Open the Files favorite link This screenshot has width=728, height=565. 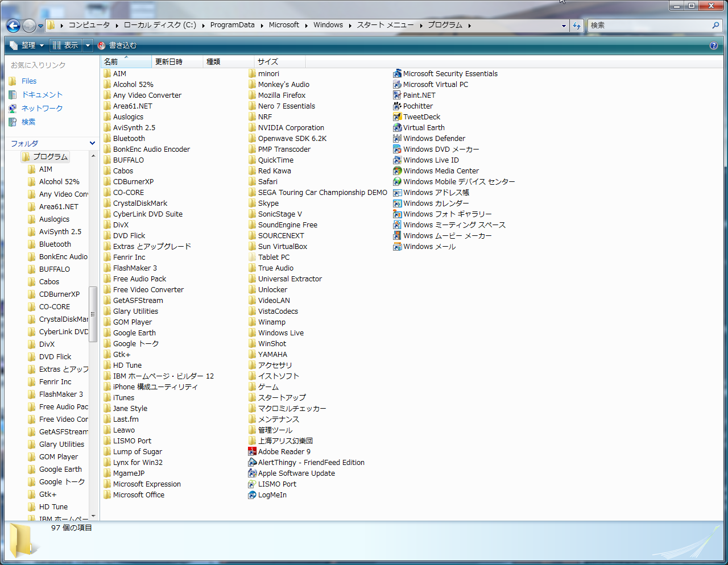pyautogui.click(x=29, y=81)
